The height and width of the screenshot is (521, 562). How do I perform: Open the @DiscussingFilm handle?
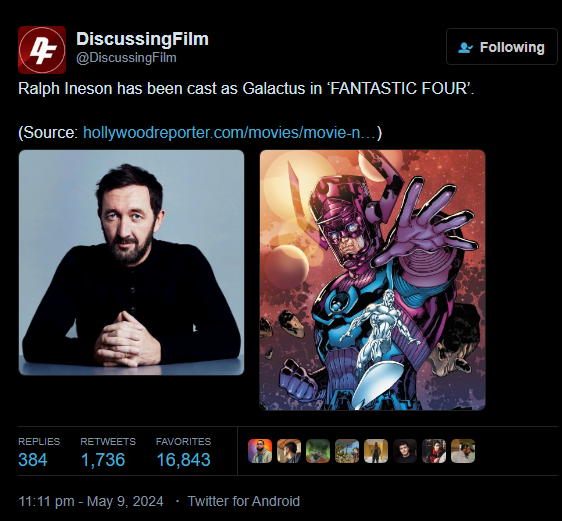click(126, 58)
